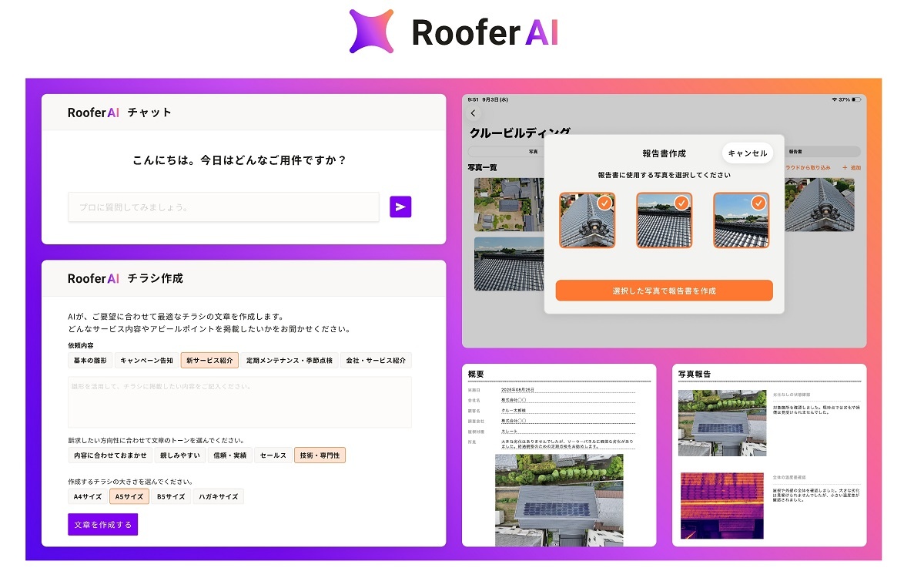This screenshot has width=924, height=578.
Task: Click the flyer content text area
Action: click(239, 402)
